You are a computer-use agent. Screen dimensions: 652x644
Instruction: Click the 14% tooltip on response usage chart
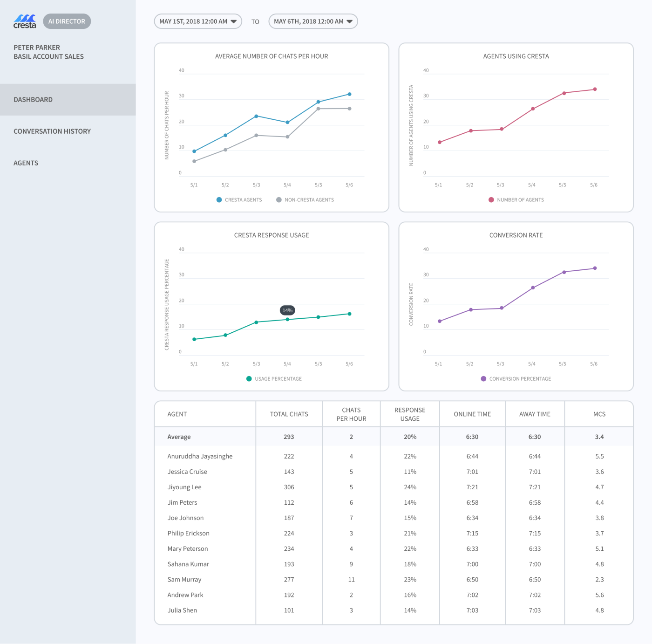[287, 310]
